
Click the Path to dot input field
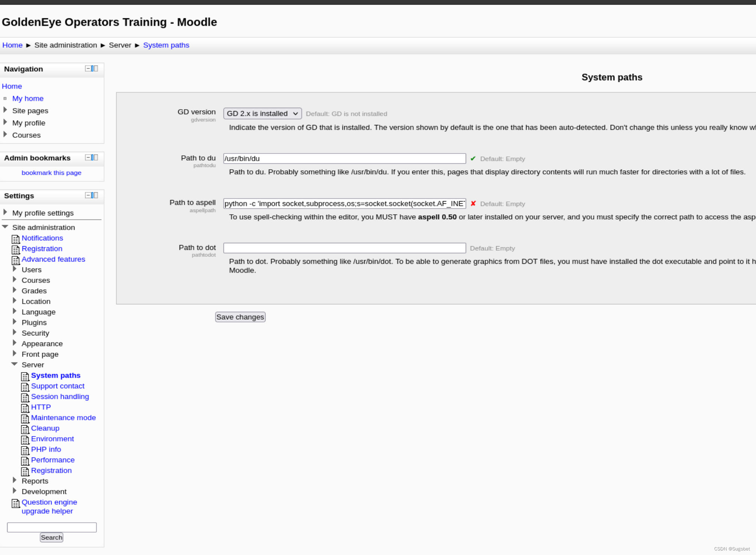pos(344,248)
